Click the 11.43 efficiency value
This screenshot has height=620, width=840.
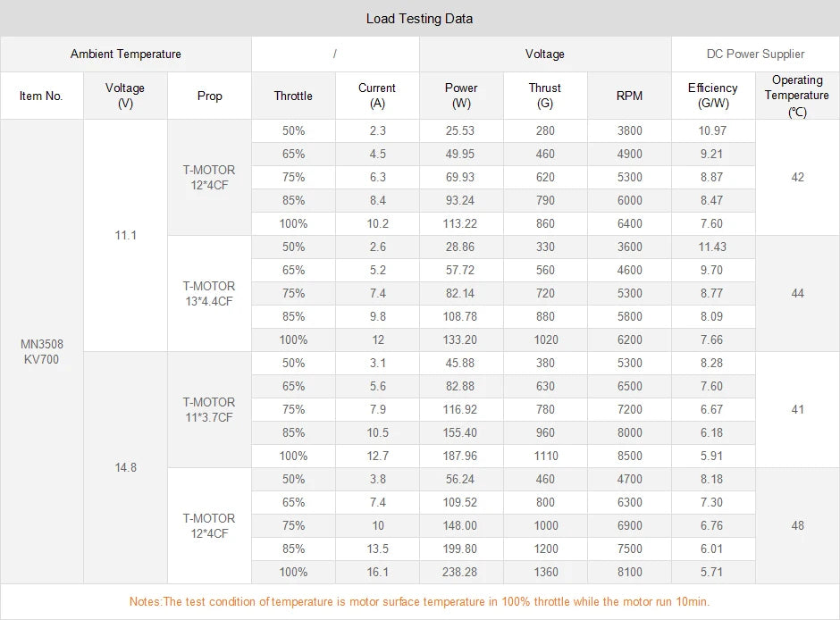click(712, 247)
